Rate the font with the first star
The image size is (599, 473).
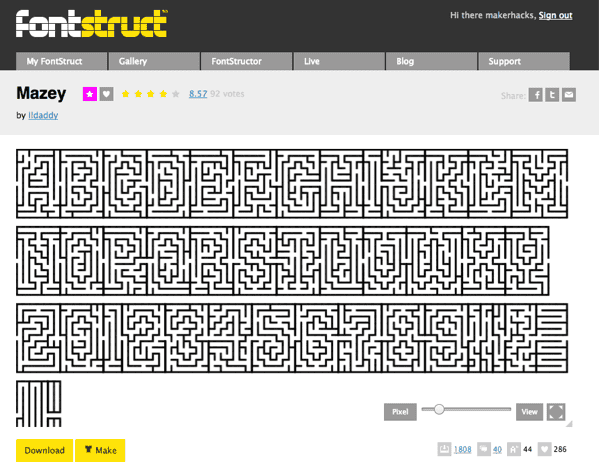tap(125, 94)
